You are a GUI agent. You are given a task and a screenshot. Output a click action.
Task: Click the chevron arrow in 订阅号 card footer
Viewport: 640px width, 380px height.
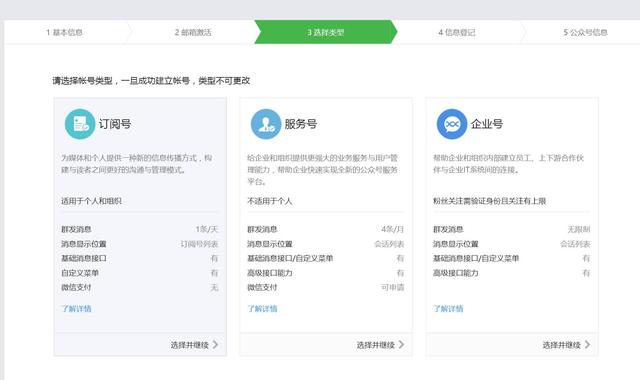click(216, 344)
